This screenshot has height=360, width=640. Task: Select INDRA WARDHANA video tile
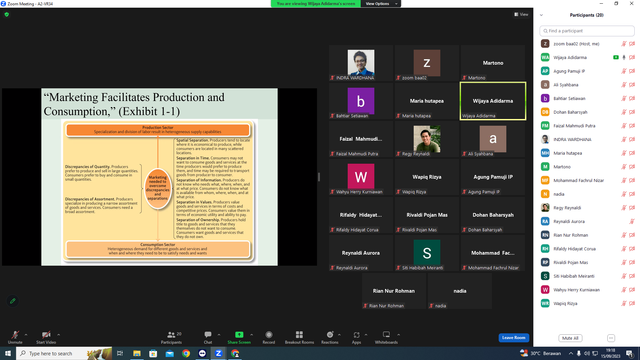(361, 63)
